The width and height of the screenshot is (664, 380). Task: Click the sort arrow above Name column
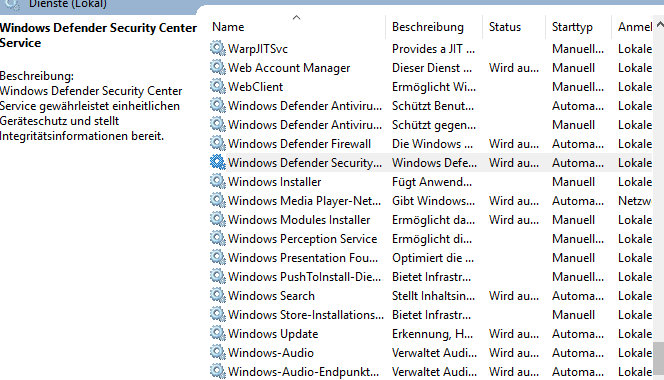pyautogui.click(x=296, y=17)
